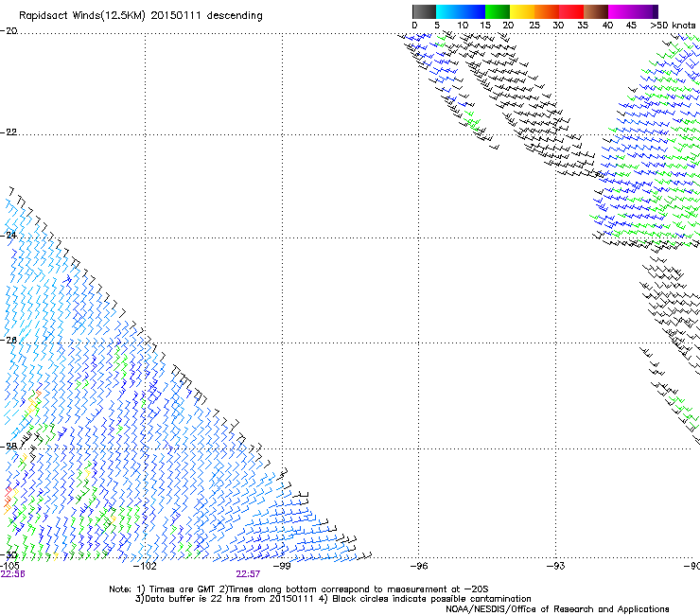Click the legend scale value '30'
Image resolution: width=700 pixels, height=615 pixels.
[558, 26]
